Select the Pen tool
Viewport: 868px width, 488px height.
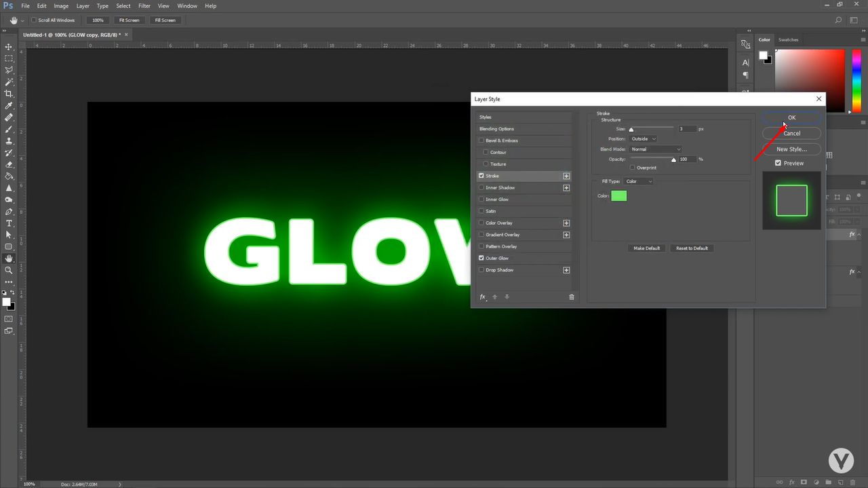(x=9, y=212)
